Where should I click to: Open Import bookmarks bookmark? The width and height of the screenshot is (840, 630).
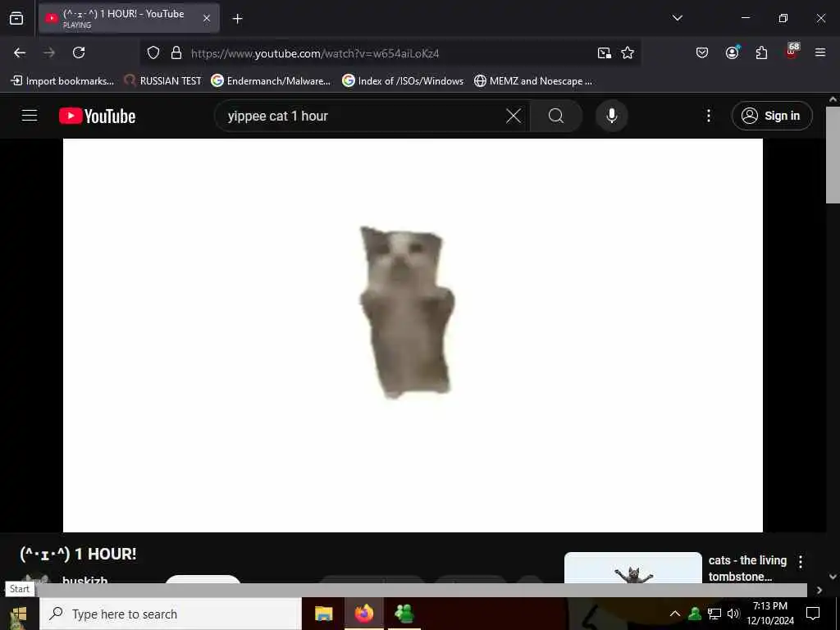click(x=62, y=81)
